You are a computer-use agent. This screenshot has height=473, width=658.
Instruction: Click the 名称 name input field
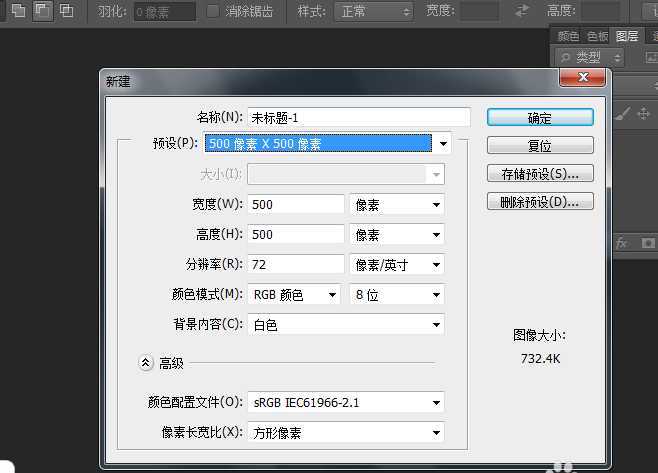tap(359, 117)
